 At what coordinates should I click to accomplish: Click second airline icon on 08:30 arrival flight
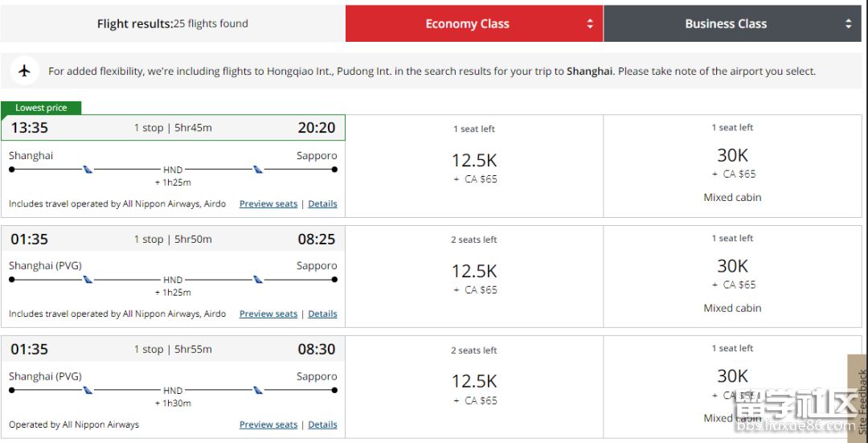tap(258, 391)
